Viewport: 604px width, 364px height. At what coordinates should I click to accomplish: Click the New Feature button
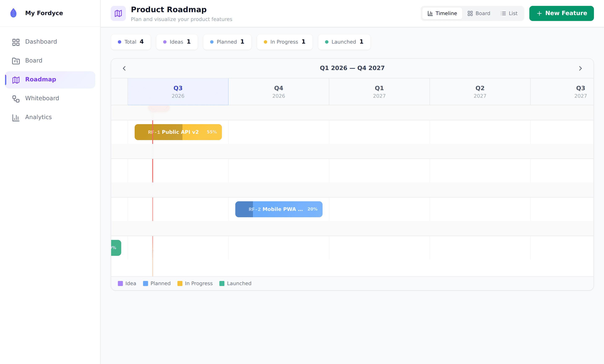[x=561, y=13]
